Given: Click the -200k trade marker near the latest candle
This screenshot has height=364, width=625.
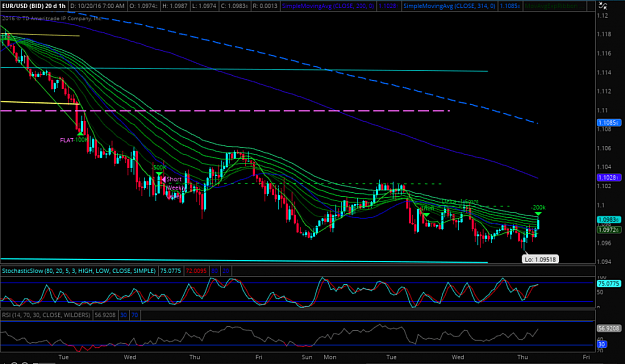Looking at the screenshot, I should 538,210.
